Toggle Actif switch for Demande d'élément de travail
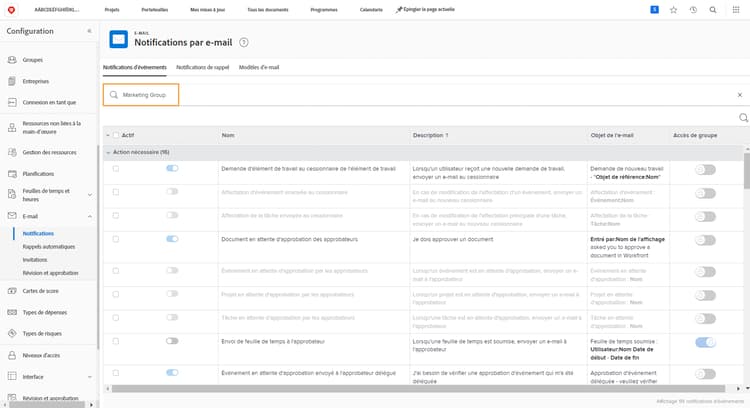 point(172,168)
